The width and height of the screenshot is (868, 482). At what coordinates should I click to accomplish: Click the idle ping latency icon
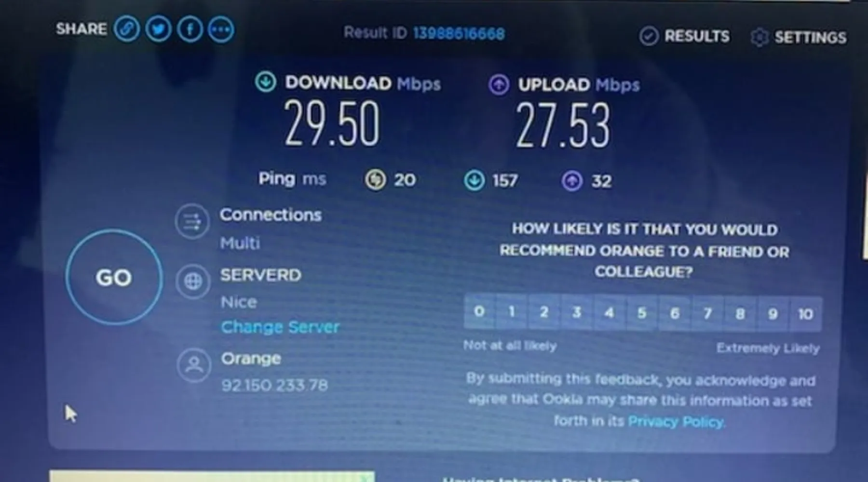click(375, 180)
